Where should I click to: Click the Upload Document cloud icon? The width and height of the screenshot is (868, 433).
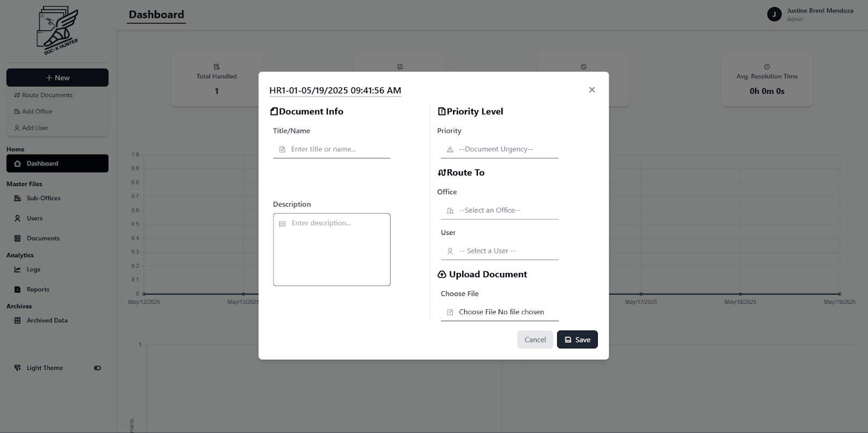pos(442,275)
